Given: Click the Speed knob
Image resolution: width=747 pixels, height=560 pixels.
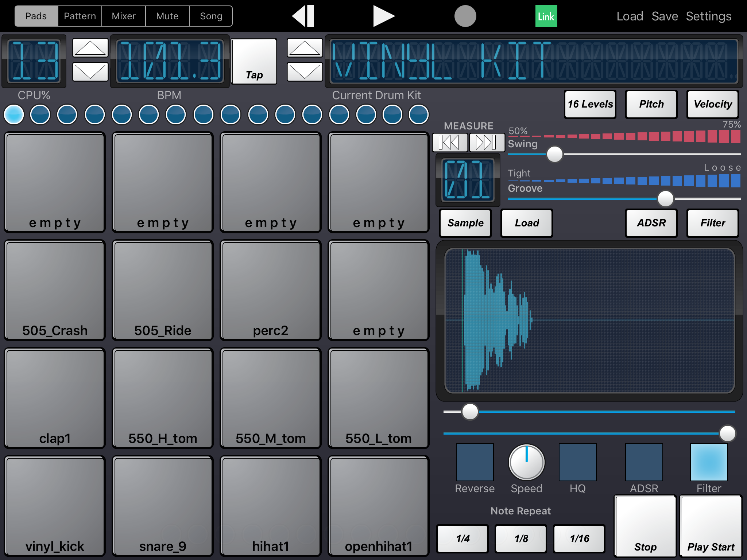Looking at the screenshot, I should [x=526, y=462].
